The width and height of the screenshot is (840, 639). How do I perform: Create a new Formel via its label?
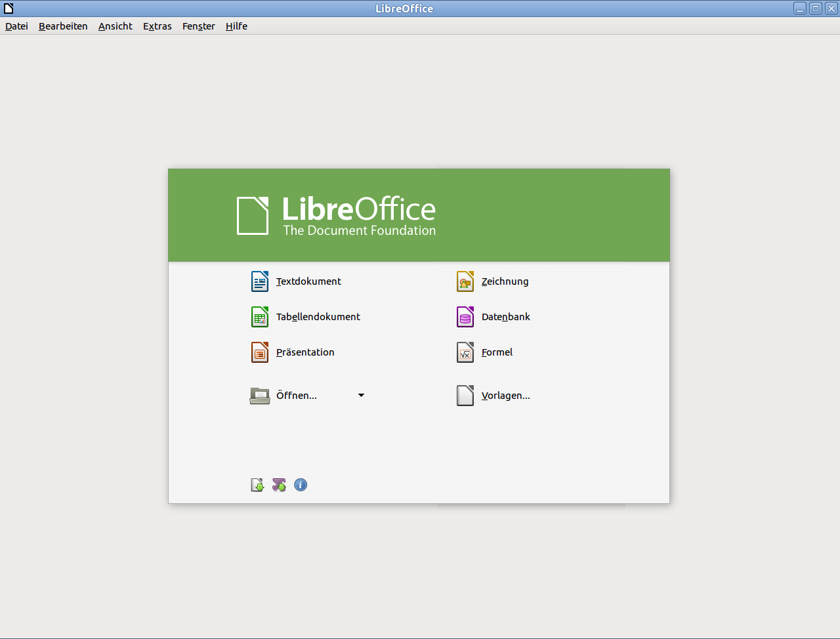point(497,352)
